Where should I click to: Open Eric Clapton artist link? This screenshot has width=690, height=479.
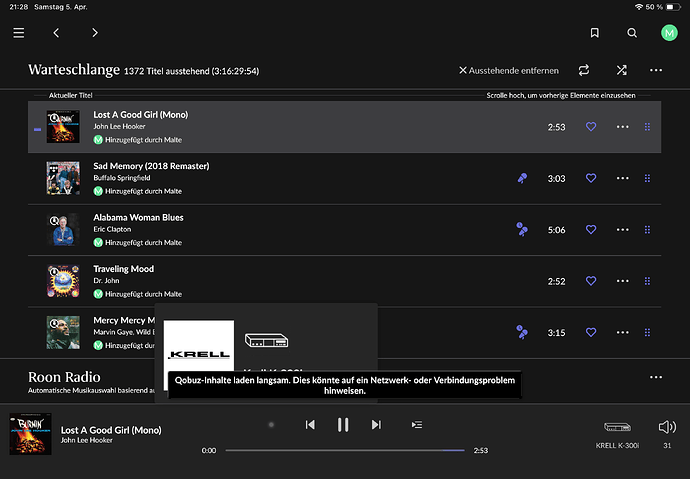(112, 229)
